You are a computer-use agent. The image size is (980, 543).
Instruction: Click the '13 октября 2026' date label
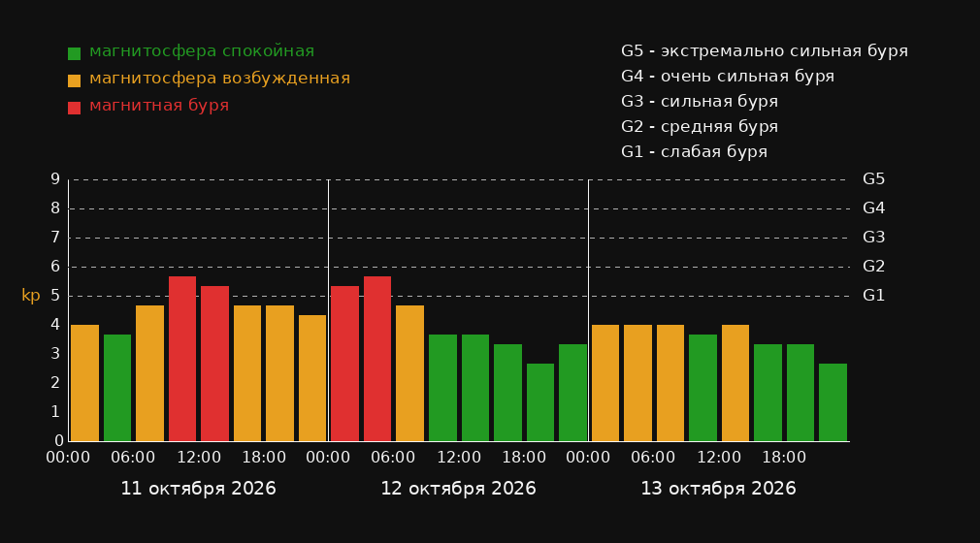[x=718, y=489]
